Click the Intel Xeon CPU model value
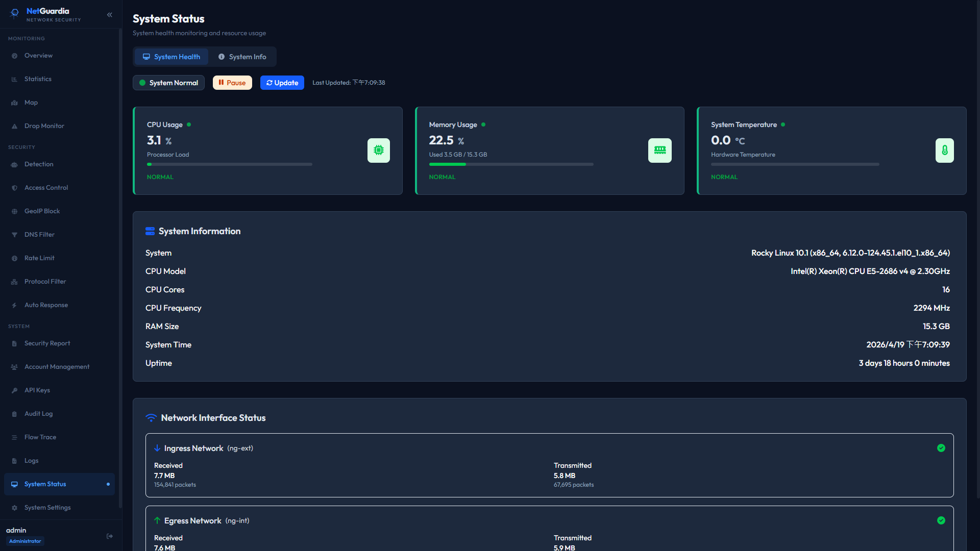The image size is (980, 551). click(x=870, y=271)
